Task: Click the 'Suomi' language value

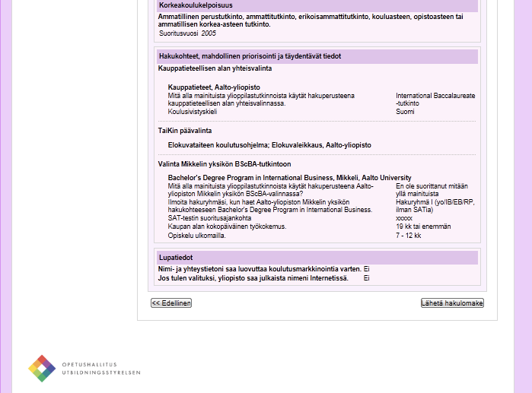Action: tap(405, 112)
